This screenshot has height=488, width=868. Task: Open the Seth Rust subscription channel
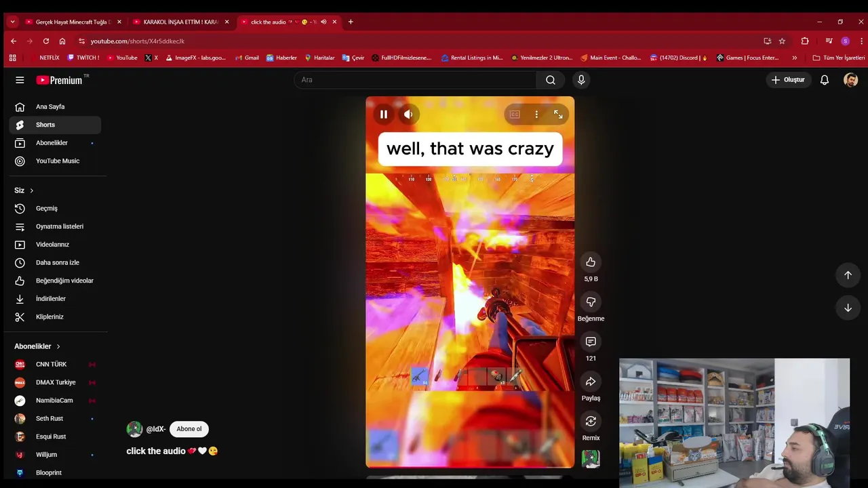[55, 418]
